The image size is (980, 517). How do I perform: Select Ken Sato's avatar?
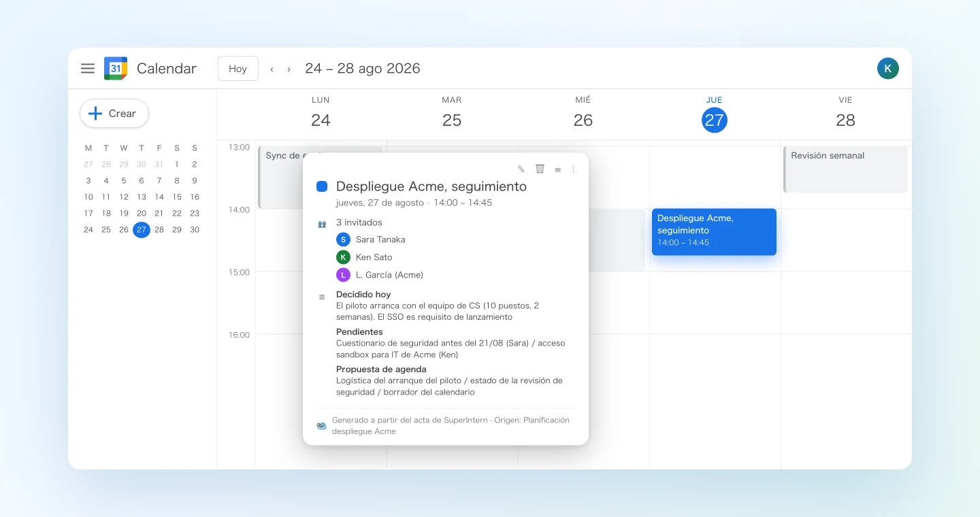(343, 257)
